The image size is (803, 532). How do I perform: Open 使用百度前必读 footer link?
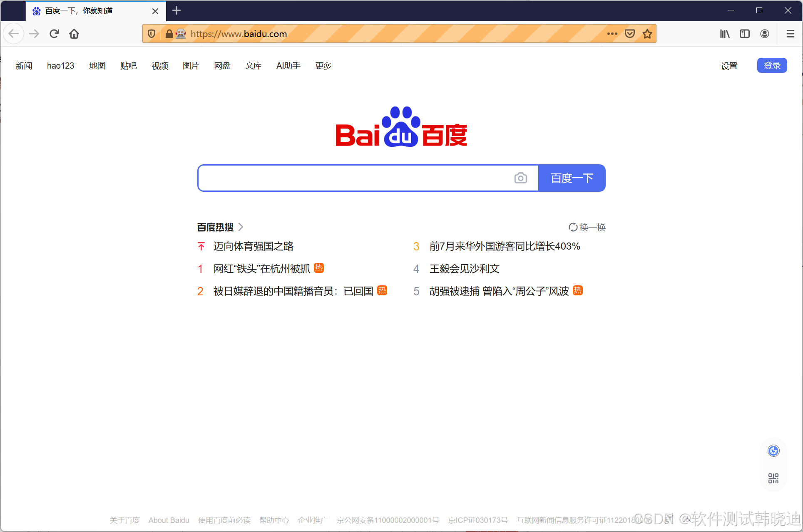tap(224, 520)
